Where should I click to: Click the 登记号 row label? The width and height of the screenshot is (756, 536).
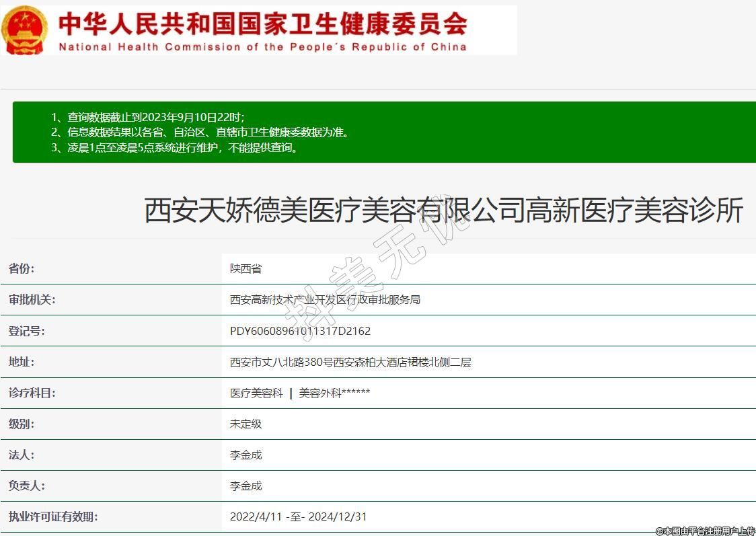pyautogui.click(x=26, y=331)
